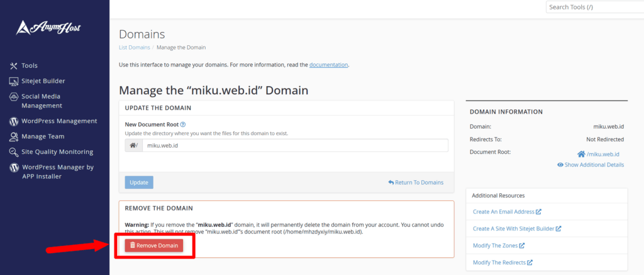Open Modify The Zones link
The width and height of the screenshot is (644, 275).
(496, 245)
